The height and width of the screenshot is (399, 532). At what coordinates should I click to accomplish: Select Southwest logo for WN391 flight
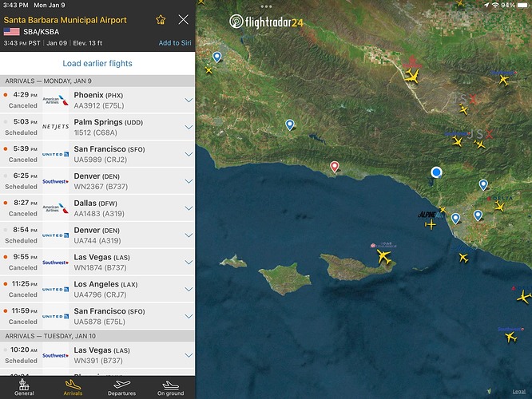coord(56,355)
